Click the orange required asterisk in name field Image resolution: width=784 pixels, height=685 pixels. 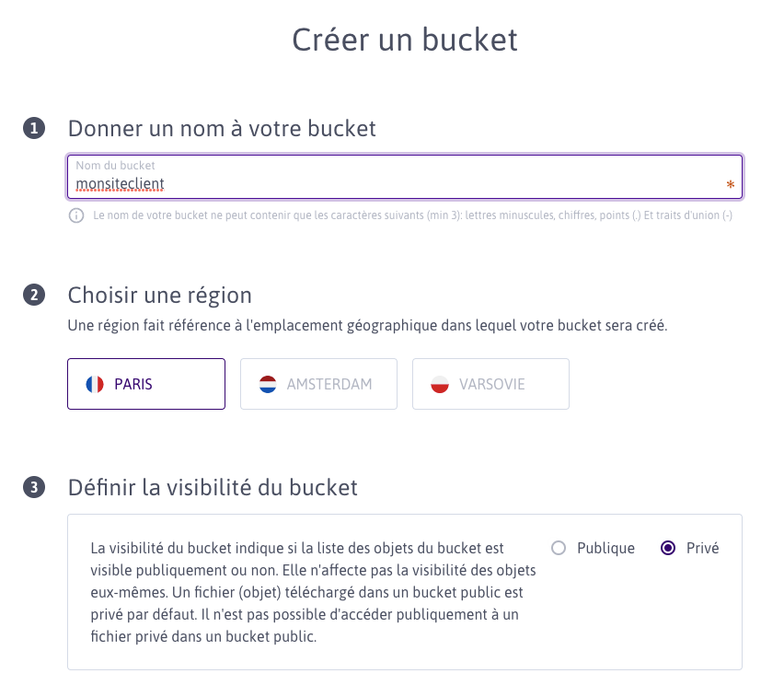tap(731, 185)
